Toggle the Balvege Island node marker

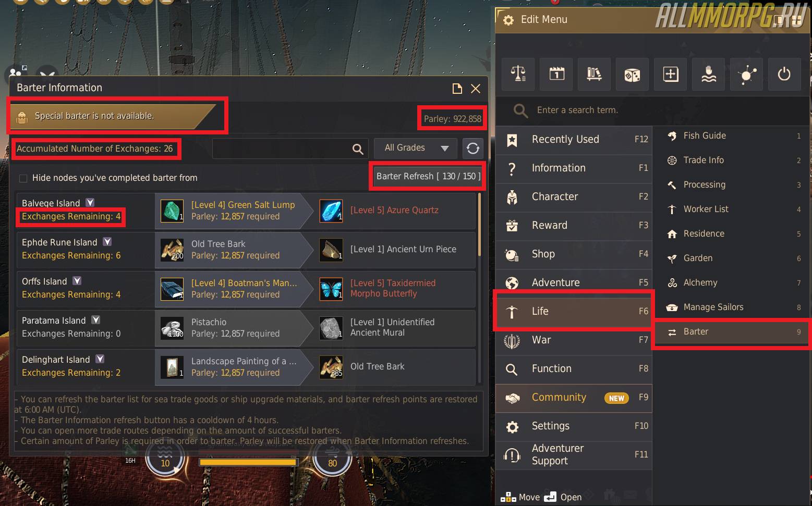click(x=90, y=203)
